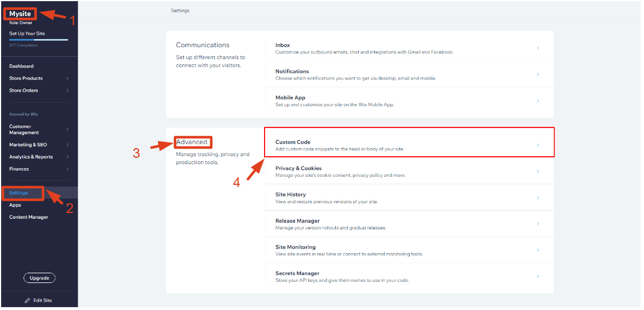
Task: Click the arrow on Mobile App row
Action: click(538, 101)
